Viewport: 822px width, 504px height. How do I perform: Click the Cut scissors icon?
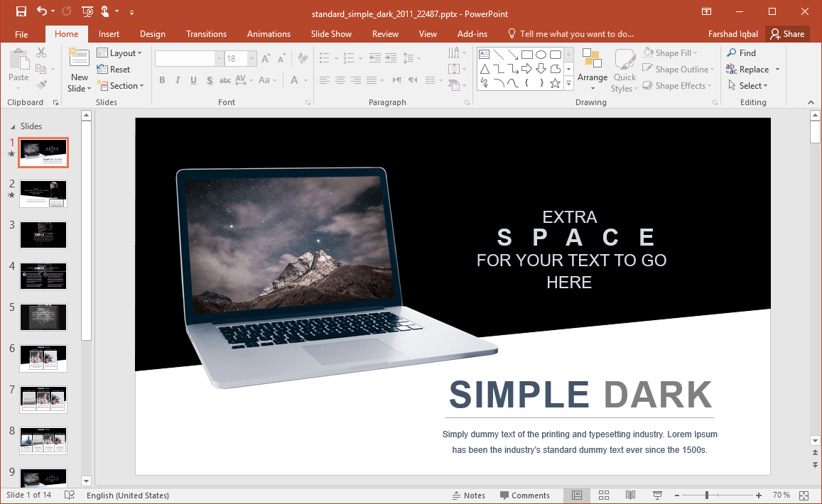pos(41,53)
